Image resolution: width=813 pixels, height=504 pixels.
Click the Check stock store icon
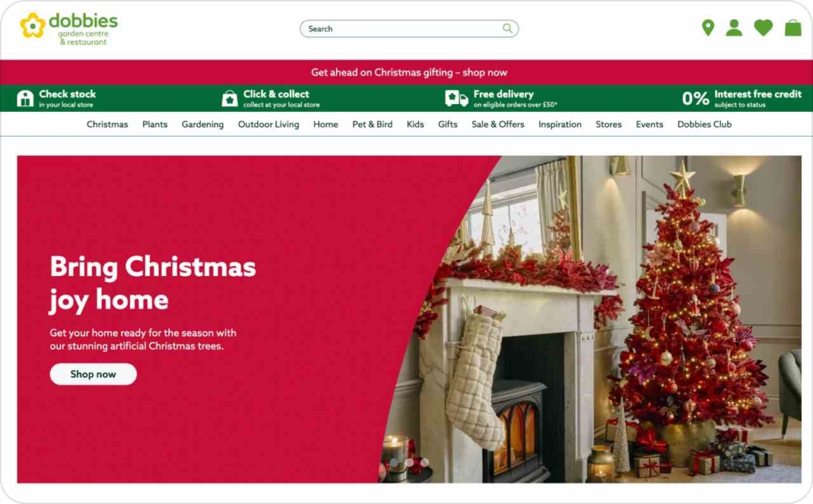[x=25, y=98]
